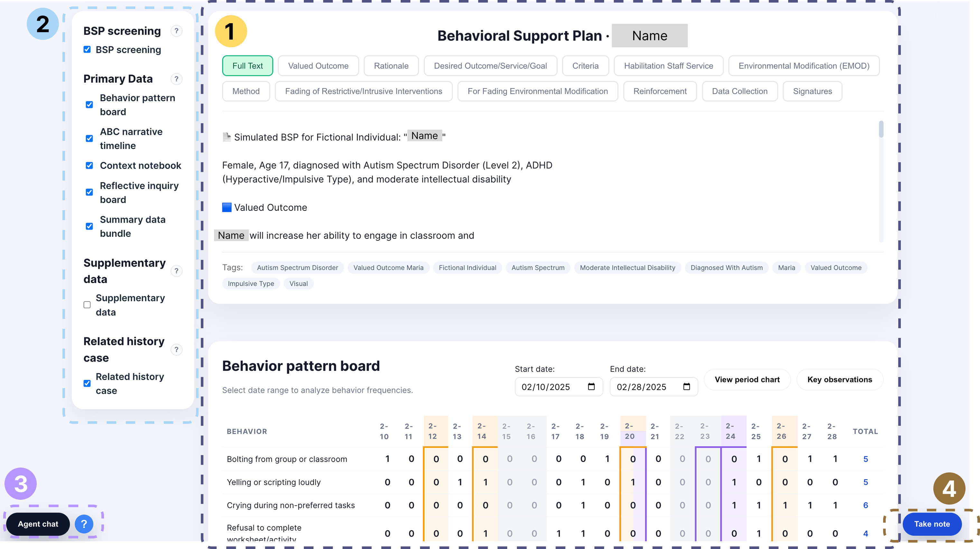The image size is (980, 549).
Task: Uncheck the Context notebook checkbox
Action: (89, 165)
